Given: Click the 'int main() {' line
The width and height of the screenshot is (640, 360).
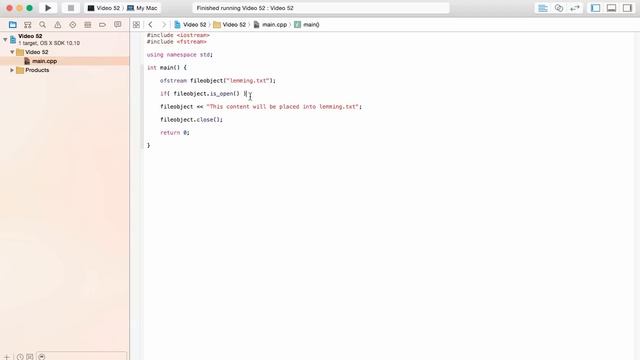Looking at the screenshot, I should tap(167, 67).
